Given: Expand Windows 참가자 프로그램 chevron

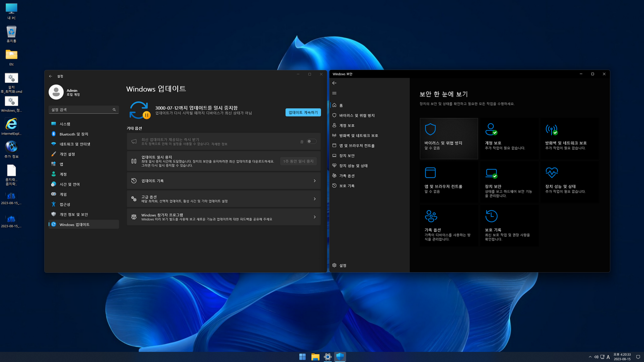Looking at the screenshot, I should pos(315,217).
